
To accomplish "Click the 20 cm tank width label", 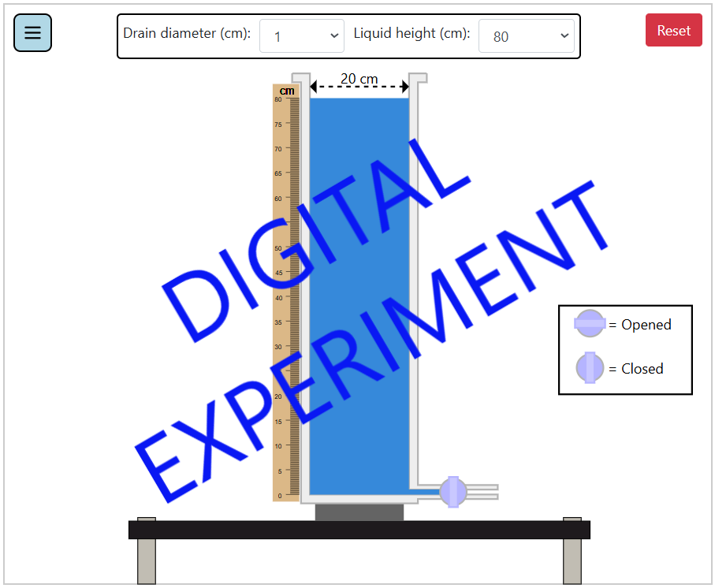I will [359, 79].
